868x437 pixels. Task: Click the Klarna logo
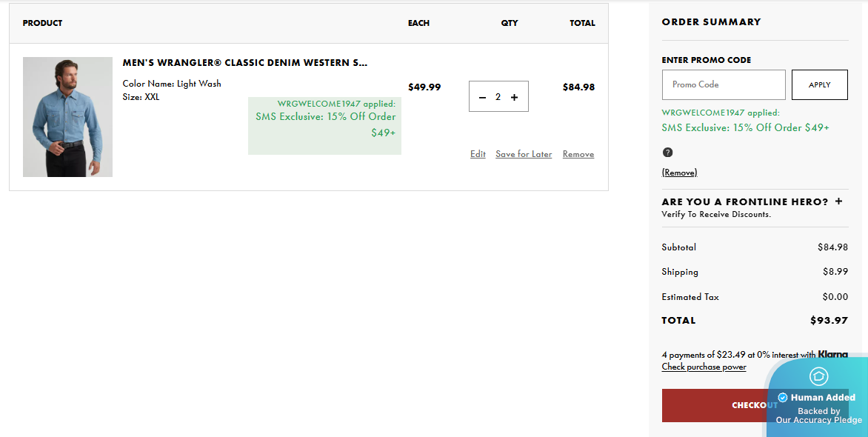[833, 355]
